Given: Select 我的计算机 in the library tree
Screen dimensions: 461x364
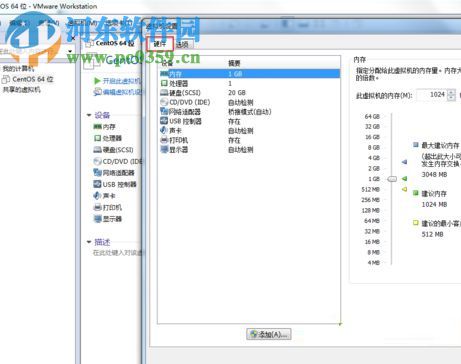Looking at the screenshot, I should pos(18,69).
